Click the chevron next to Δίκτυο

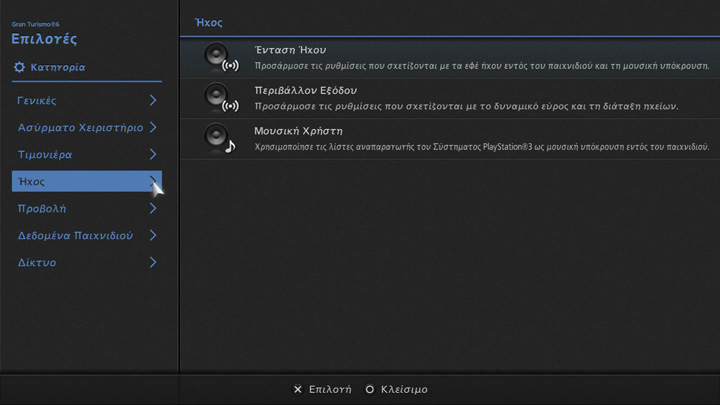click(153, 263)
